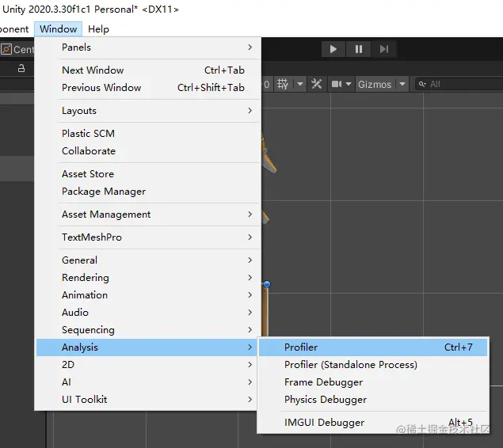Screen dimensions: 503x448
Task: Open the Window menu
Action: coord(58,29)
